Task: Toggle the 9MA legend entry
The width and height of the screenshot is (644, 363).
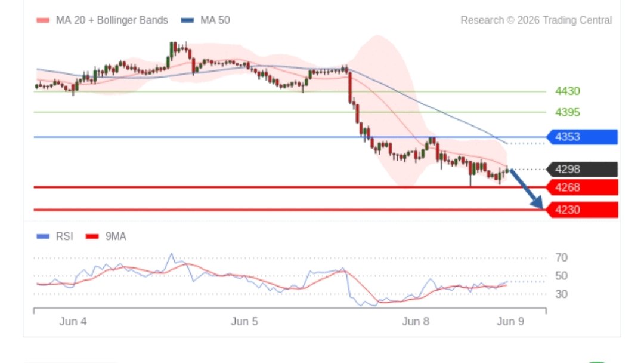Action: (x=106, y=236)
